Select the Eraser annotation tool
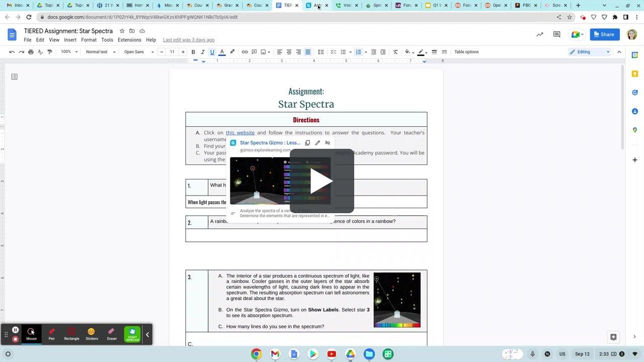Viewport: 644px width, 362px height. pyautogui.click(x=111, y=332)
